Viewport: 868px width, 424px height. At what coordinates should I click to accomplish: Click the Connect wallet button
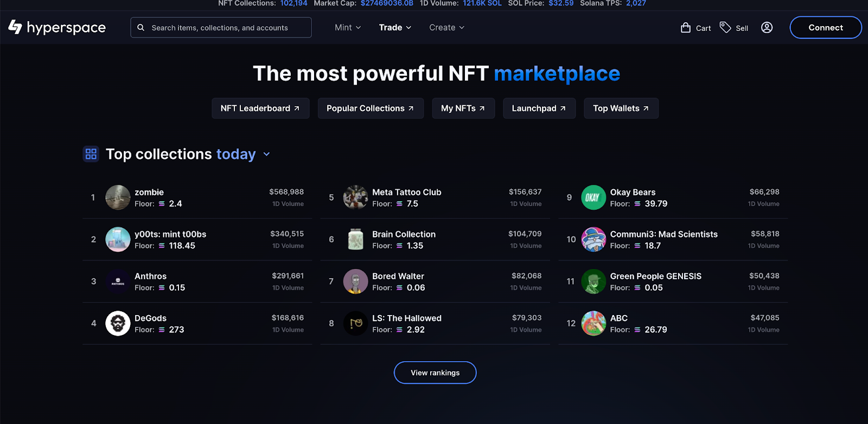(x=826, y=28)
